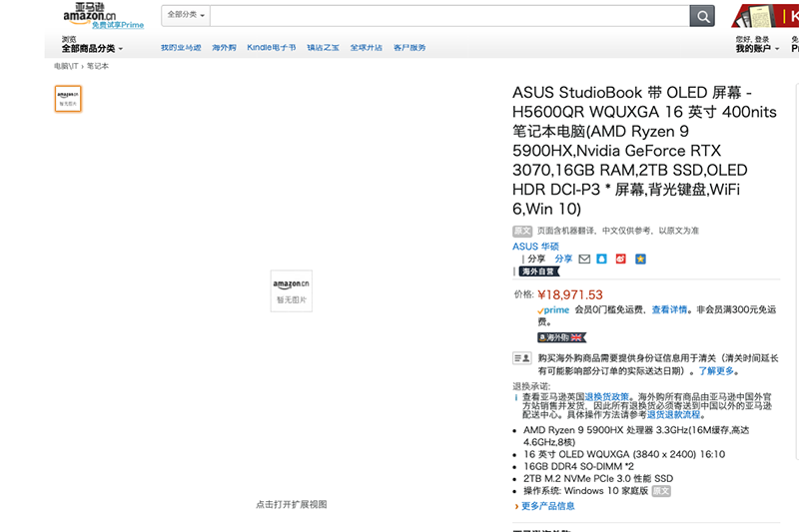This screenshot has width=799, height=532.
Task: Share via yellow star Qzone icon
Action: (640, 259)
